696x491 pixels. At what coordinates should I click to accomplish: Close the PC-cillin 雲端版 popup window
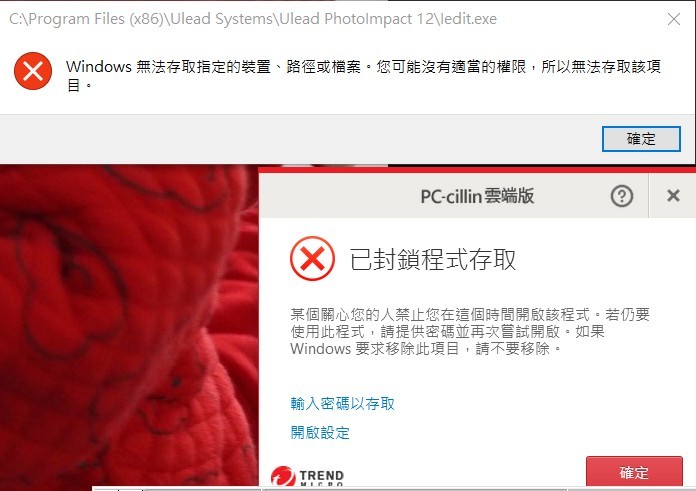673,195
